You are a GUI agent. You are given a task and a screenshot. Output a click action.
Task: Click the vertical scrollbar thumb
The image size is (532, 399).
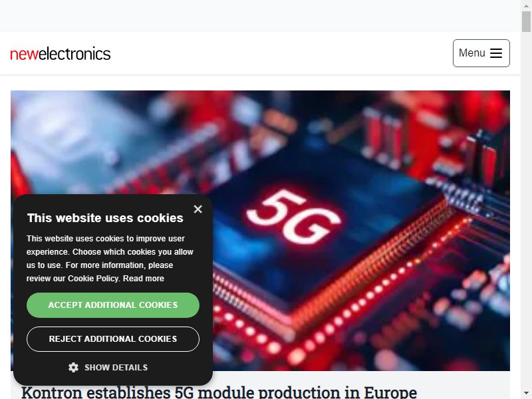tap(526, 21)
